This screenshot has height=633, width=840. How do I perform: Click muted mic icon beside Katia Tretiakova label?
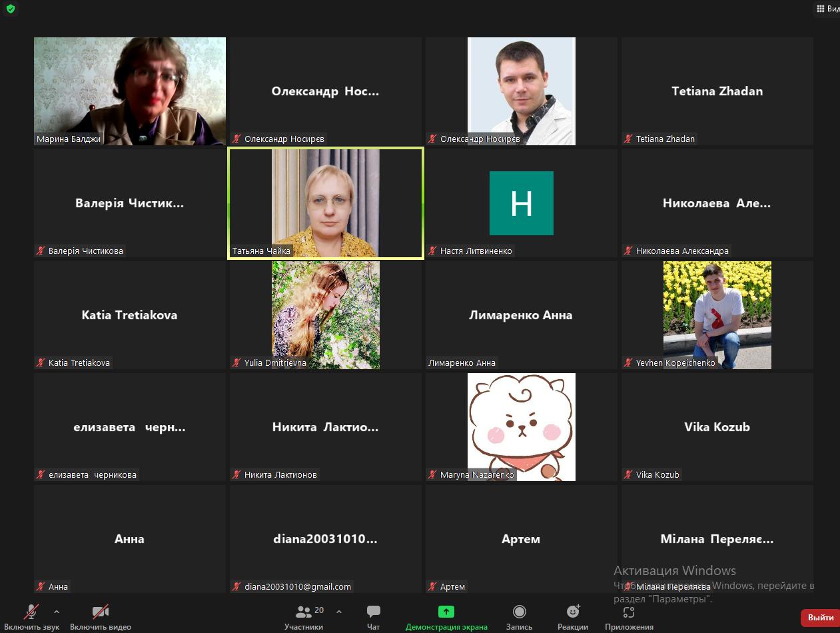coord(41,362)
